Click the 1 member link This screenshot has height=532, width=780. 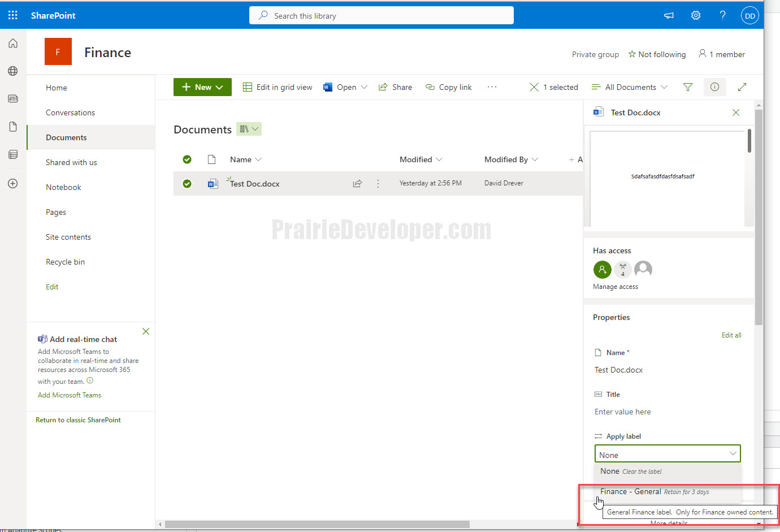[722, 54]
